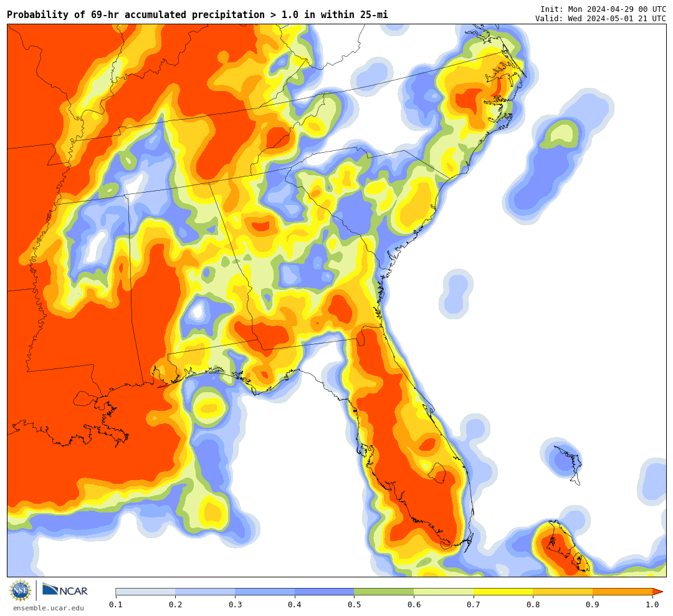Viewport: 673px width, 616px height.
Task: Click the 0.7–0.8 yellow color bar segment
Action: [x=504, y=592]
